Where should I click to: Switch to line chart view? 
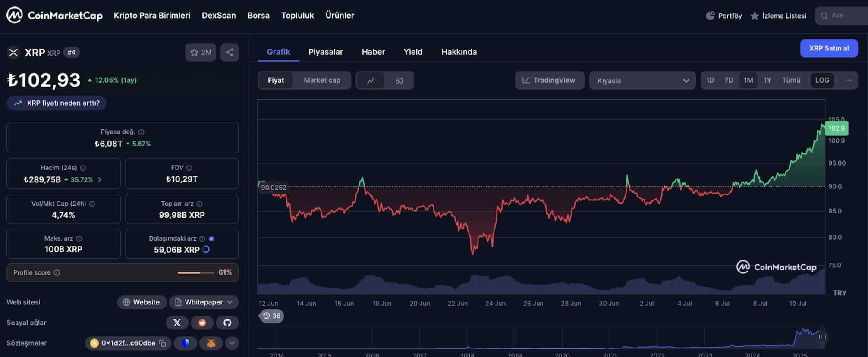pos(371,81)
